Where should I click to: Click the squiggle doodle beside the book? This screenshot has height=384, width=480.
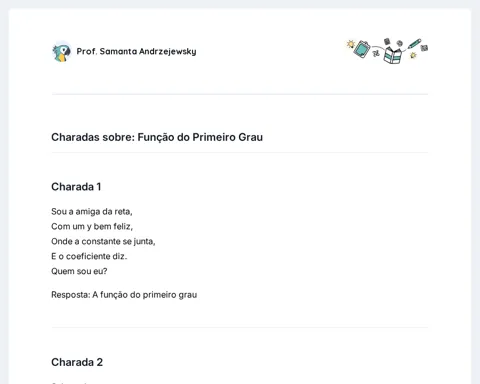(376, 53)
